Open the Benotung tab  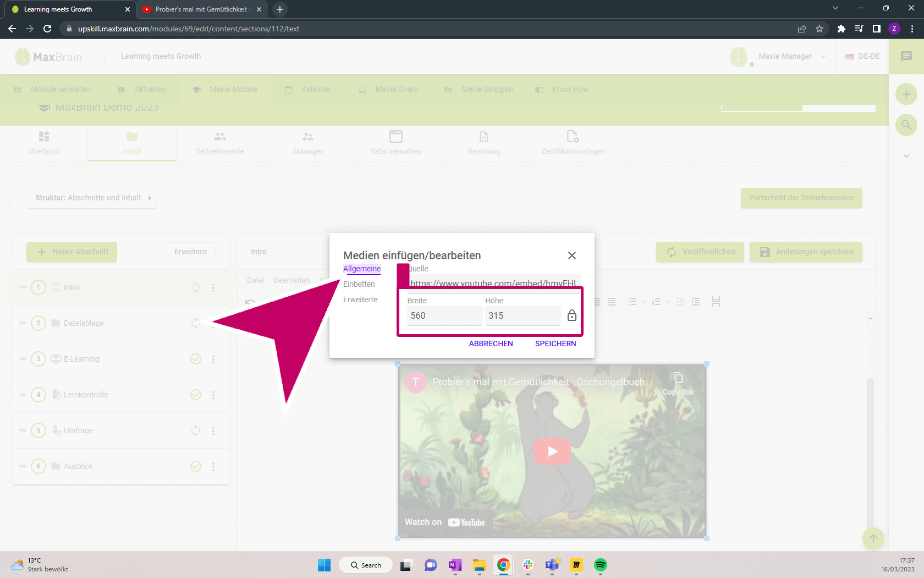point(484,144)
